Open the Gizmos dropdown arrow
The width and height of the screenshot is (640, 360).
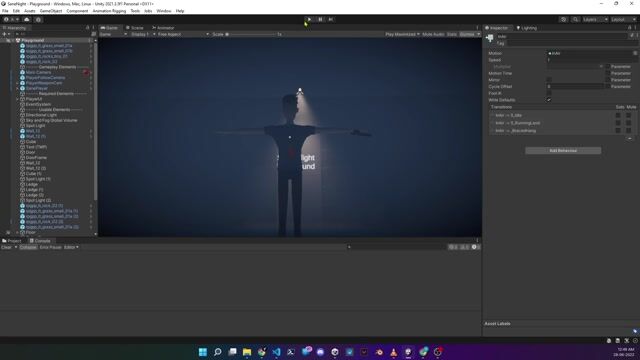[478, 34]
